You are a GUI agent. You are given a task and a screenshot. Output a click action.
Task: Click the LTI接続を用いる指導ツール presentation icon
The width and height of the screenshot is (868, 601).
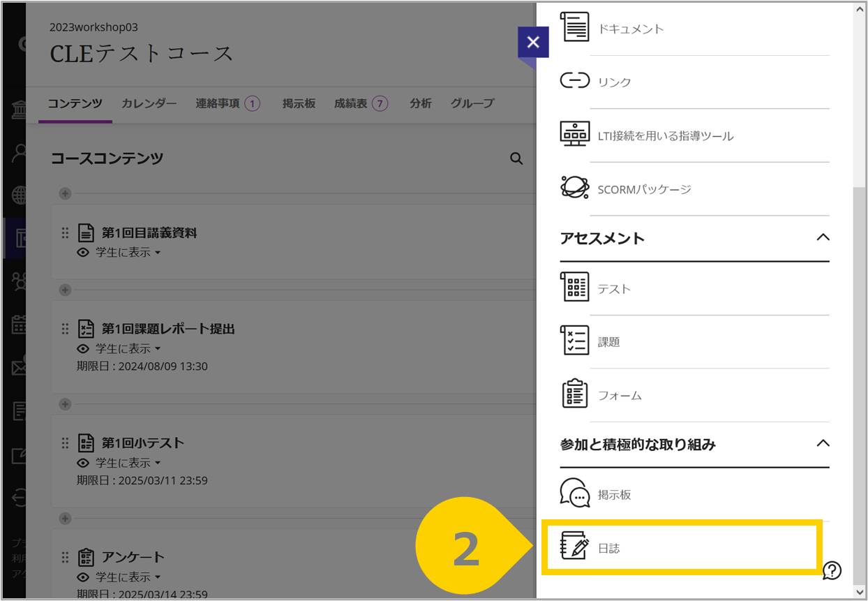(x=574, y=134)
